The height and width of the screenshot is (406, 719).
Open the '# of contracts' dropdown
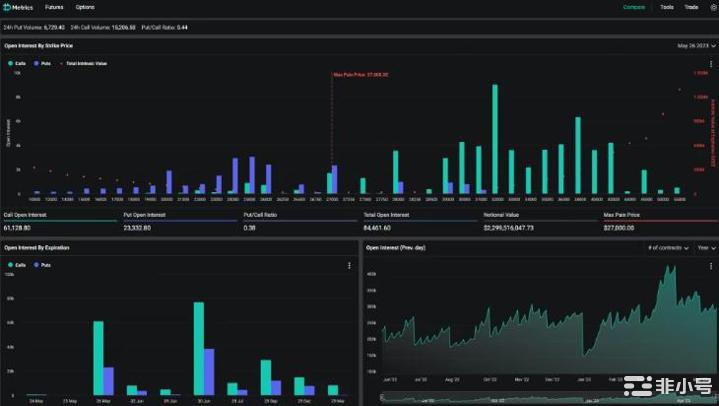(666, 247)
